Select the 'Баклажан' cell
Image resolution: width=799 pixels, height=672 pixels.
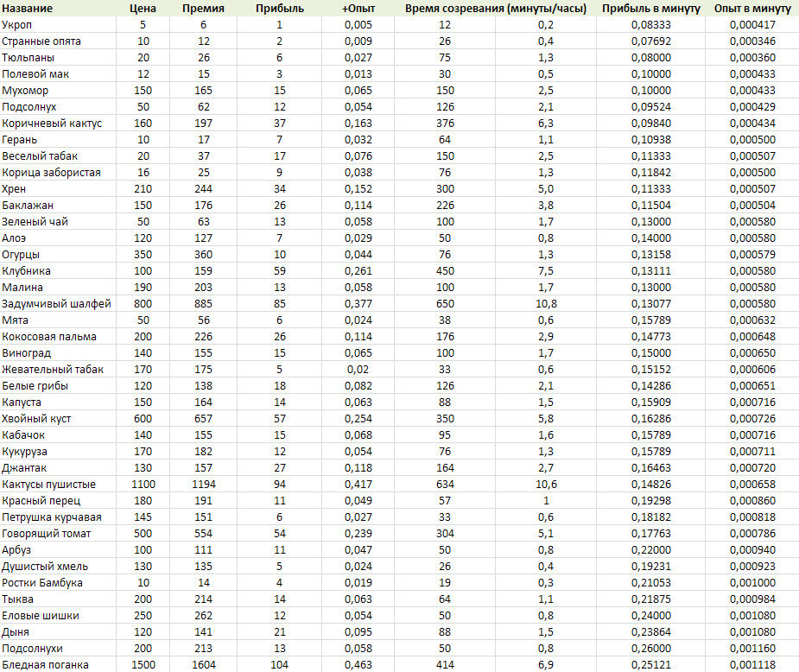(x=28, y=206)
